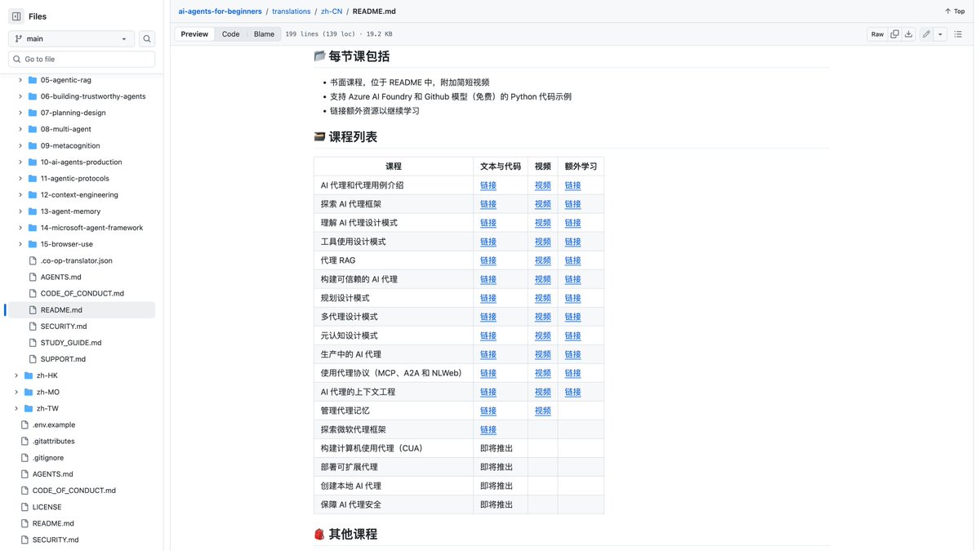The height and width of the screenshot is (551, 980).
Task: Copy raw file contents icon
Action: coord(895,34)
